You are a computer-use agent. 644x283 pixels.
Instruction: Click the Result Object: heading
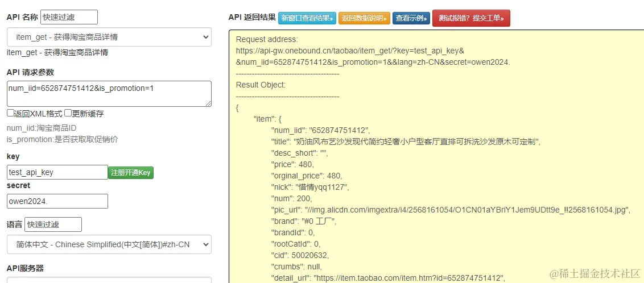pyautogui.click(x=261, y=85)
